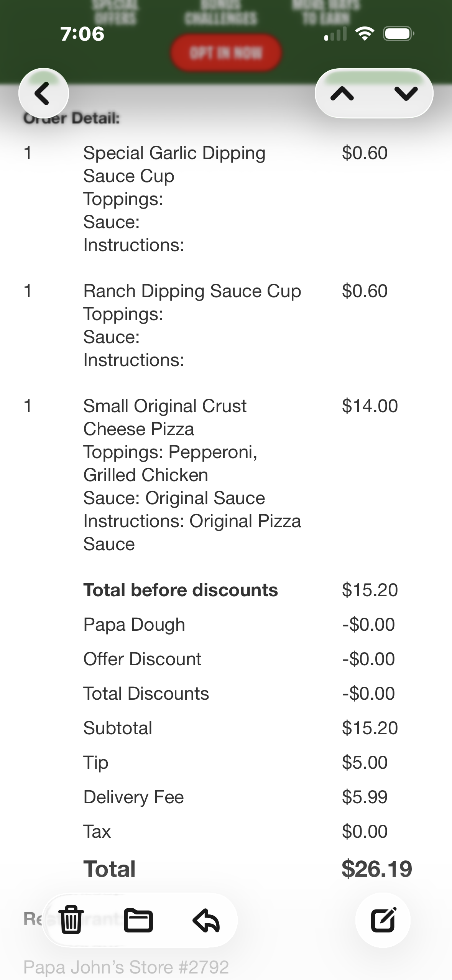
Task: Tap the Ranch Dipping Sauce Cup item
Action: click(x=192, y=291)
